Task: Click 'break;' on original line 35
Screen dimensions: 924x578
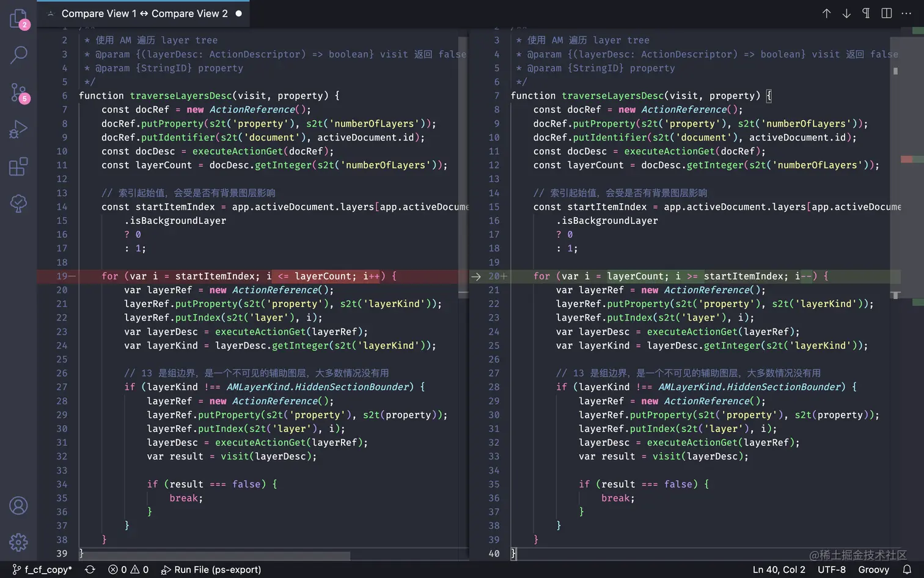Action: (186, 498)
